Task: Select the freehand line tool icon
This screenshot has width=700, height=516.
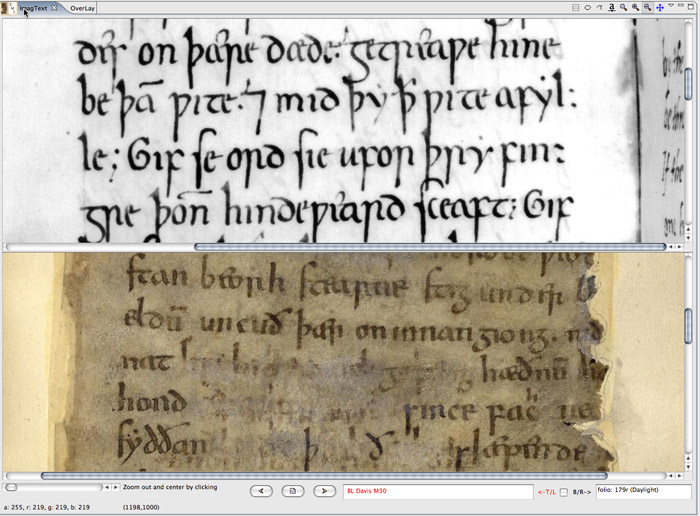Action: click(600, 8)
